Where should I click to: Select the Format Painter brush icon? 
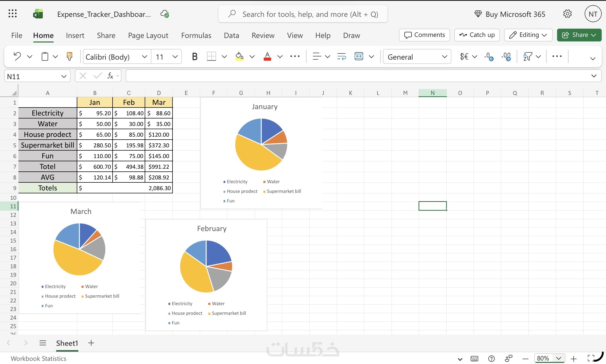click(70, 56)
